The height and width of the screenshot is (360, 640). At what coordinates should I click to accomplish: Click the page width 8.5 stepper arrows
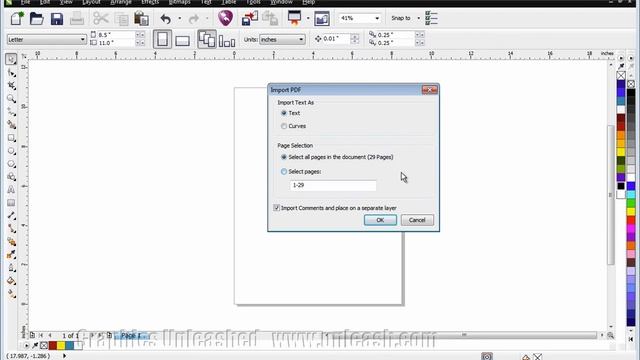(140, 35)
